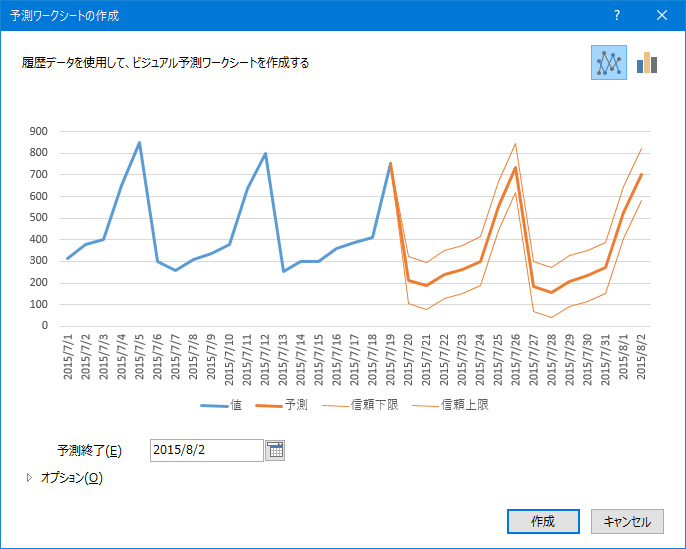This screenshot has width=686, height=549.
Task: Expand the オプション section
Action: [x=64, y=478]
